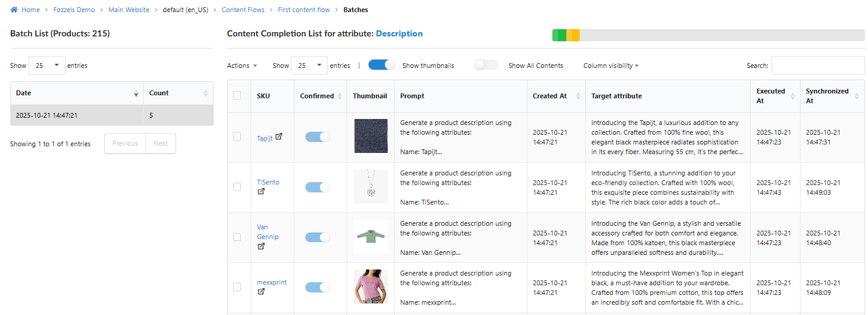Toggle Confirmed switch for TiSento

pyautogui.click(x=317, y=188)
